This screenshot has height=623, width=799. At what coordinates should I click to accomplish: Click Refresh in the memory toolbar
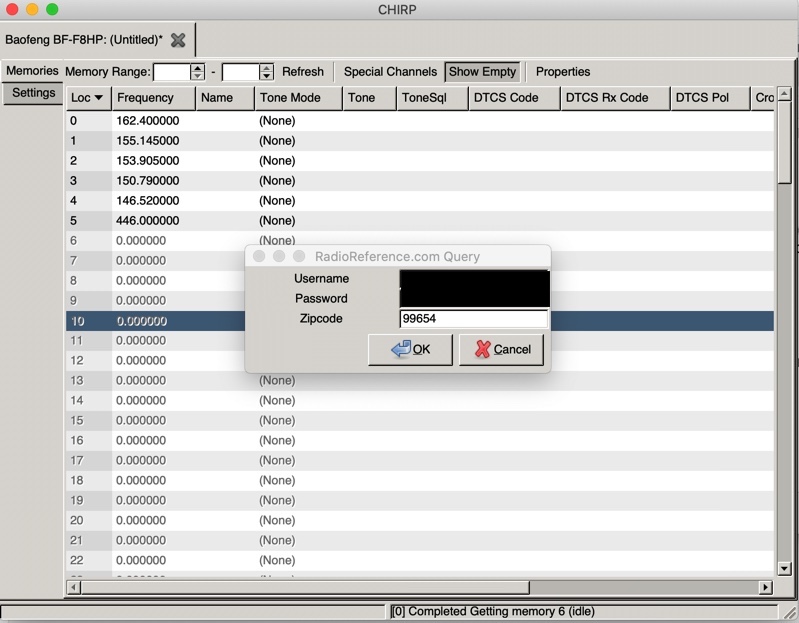point(303,72)
